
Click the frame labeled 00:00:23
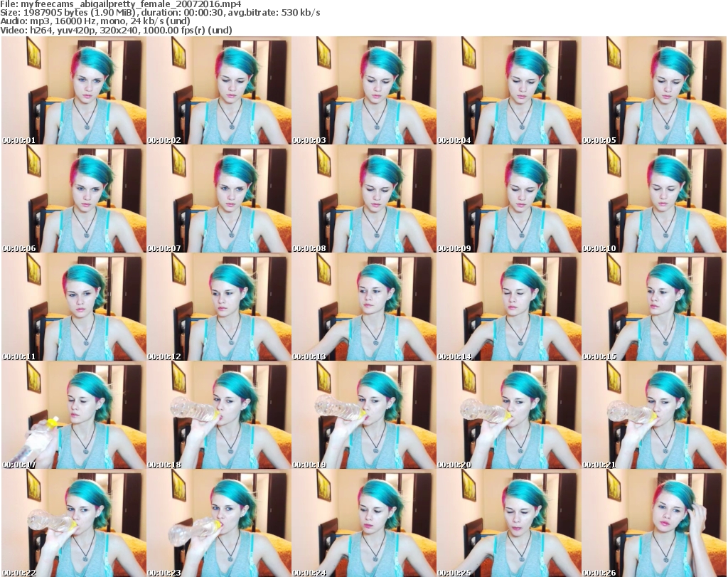tap(219, 523)
